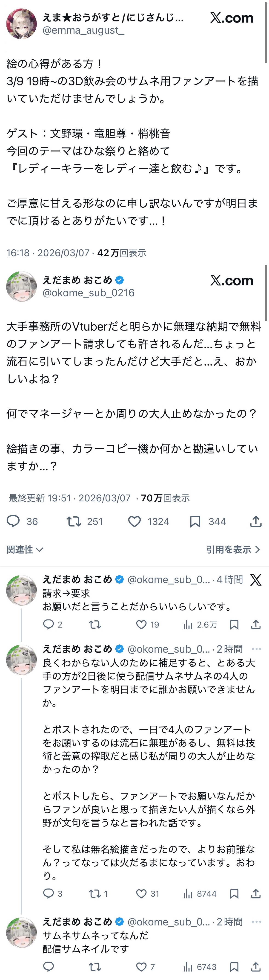Like the 請求→要求 reply with 19 likes
This screenshot has height=980, width=269.
click(141, 624)
